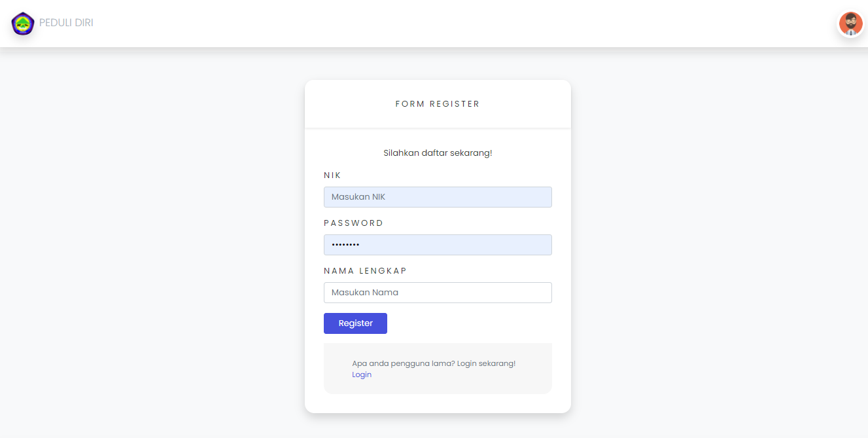Open the Login link
This screenshot has height=438, width=868.
tap(362, 374)
